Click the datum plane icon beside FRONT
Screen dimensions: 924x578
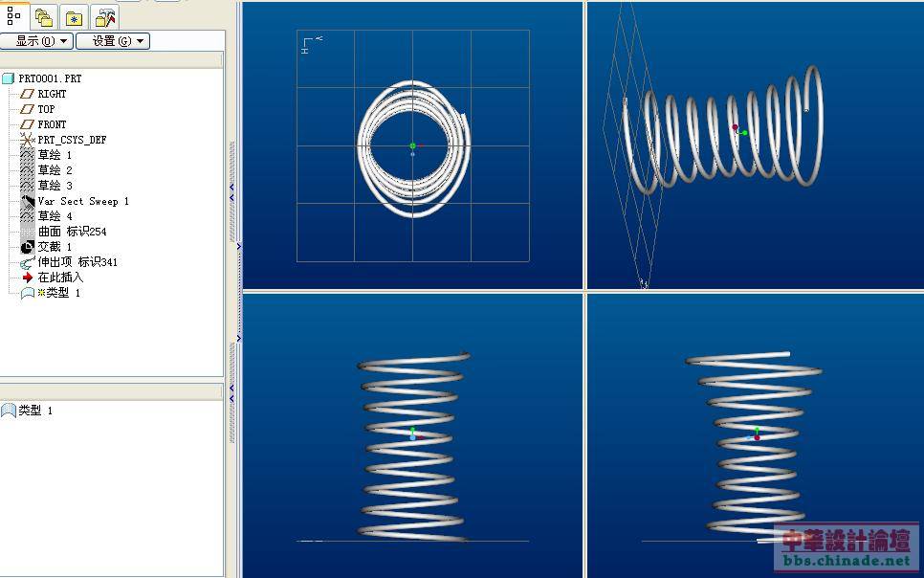27,124
